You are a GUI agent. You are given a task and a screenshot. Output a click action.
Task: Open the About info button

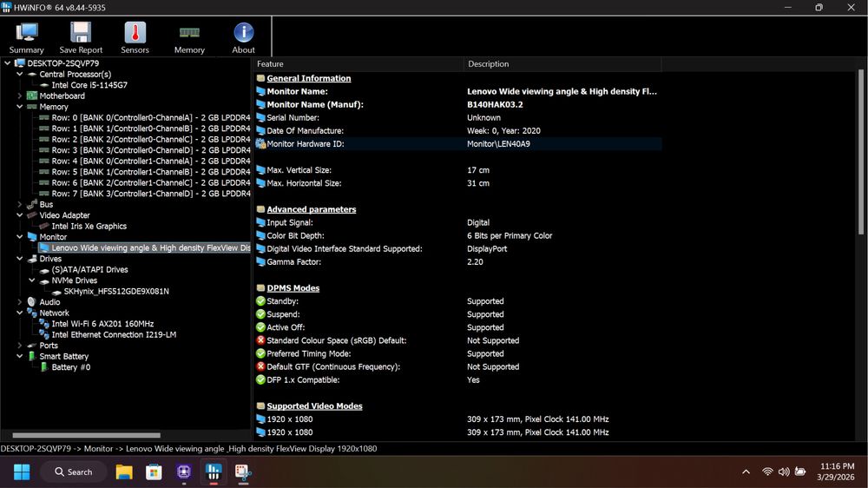click(x=244, y=37)
